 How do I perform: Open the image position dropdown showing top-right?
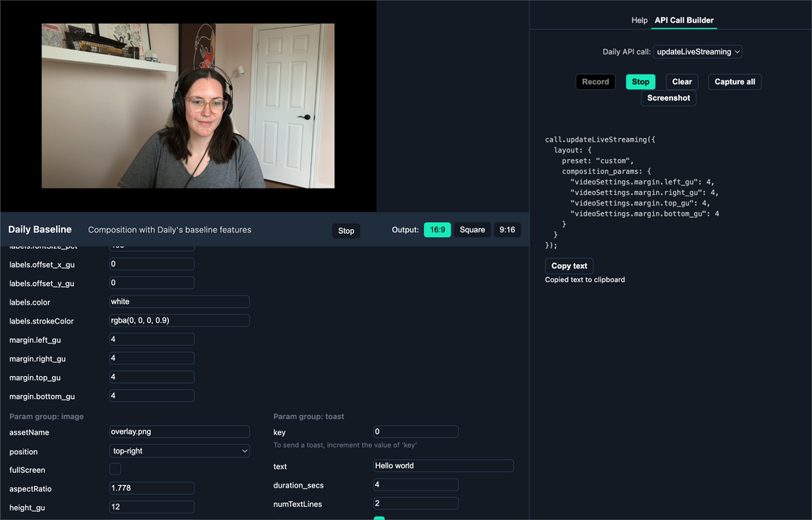[x=179, y=451]
